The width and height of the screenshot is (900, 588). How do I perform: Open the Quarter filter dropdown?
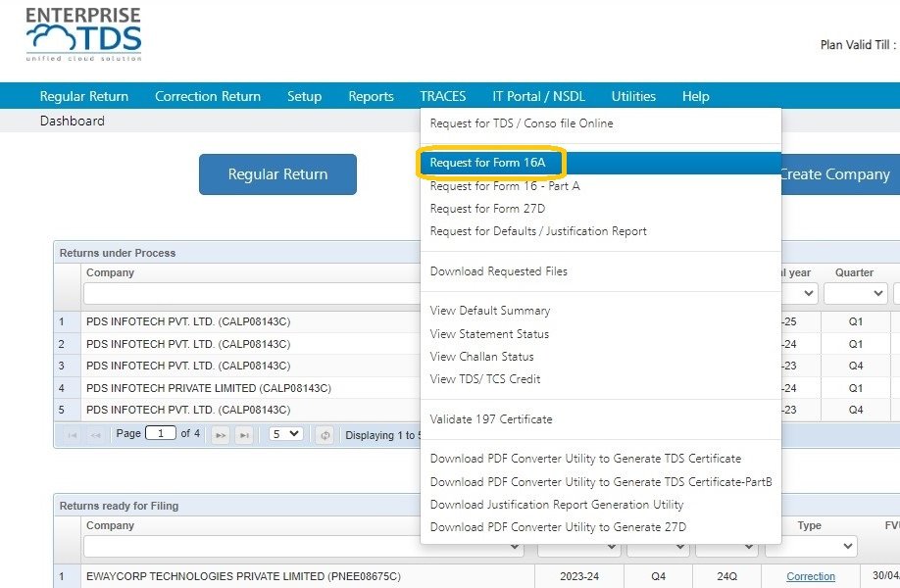[x=854, y=293]
